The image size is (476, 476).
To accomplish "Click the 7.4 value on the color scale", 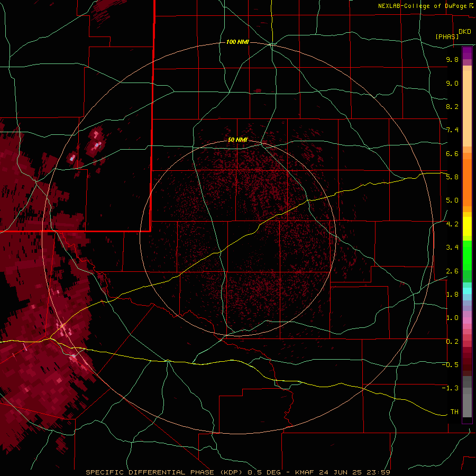I will (452, 130).
